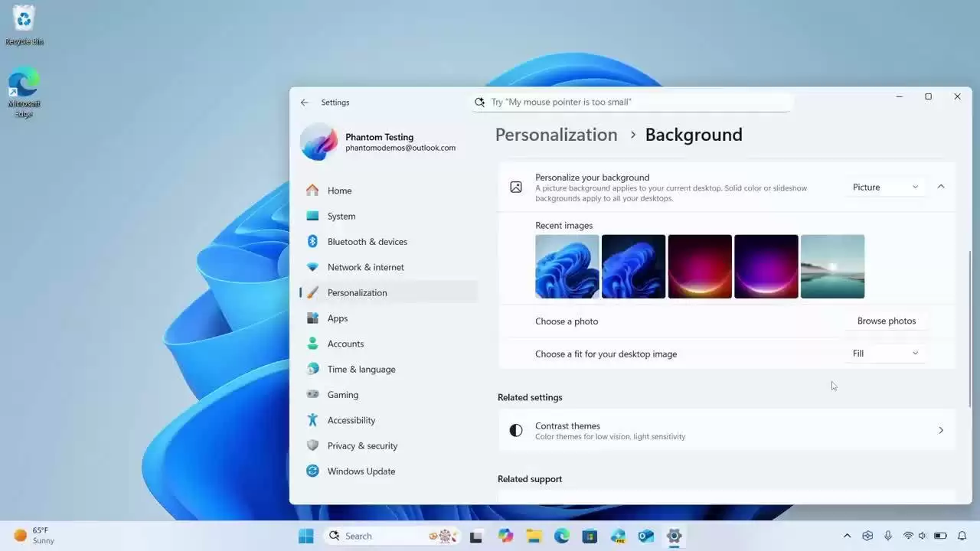Open the System settings section
The width and height of the screenshot is (980, 551).
[x=341, y=216]
